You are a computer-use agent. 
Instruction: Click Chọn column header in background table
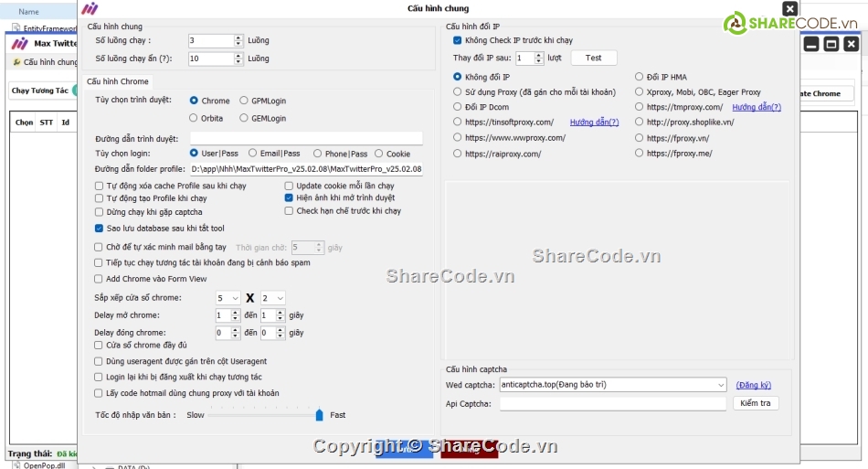(x=24, y=123)
